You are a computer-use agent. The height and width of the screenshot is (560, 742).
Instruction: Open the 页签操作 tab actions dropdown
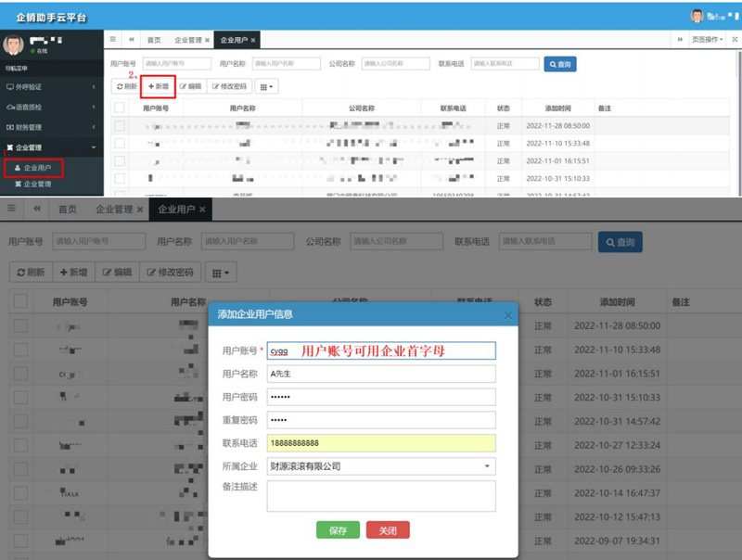[x=710, y=40]
